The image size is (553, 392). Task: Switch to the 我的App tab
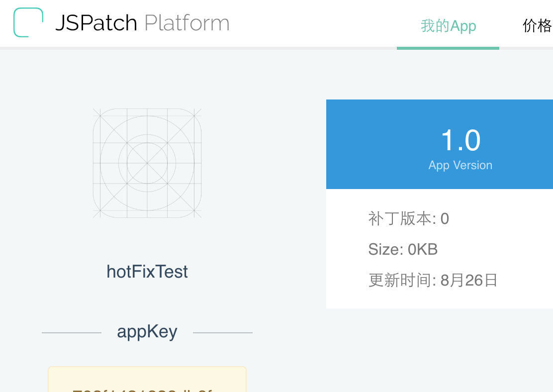coord(448,26)
